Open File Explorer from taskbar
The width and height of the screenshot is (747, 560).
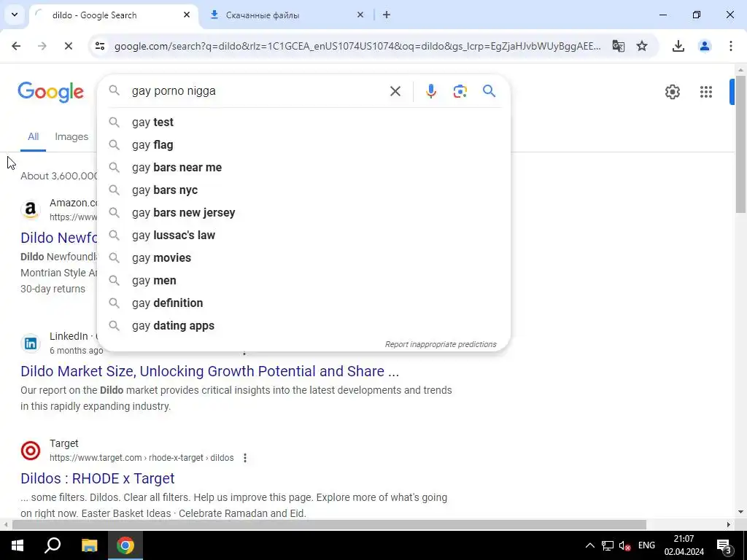(89, 545)
